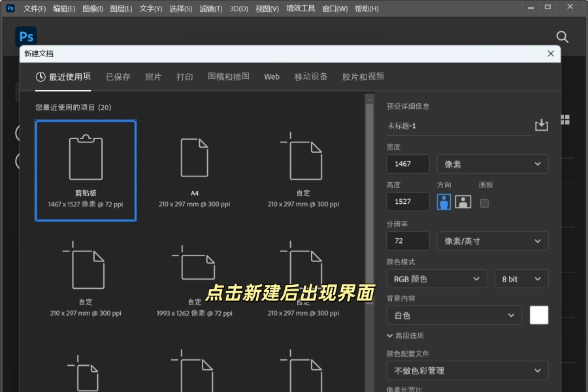Image resolution: width=588 pixels, height=392 pixels.
Task: Open the 文件(F) menu
Action: 35,8
